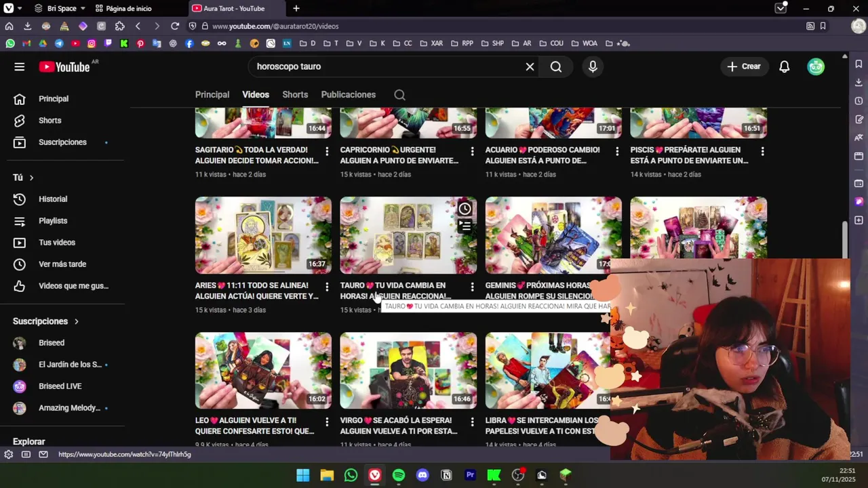This screenshot has height=488, width=868.
Task: Open Gmail bookmark icon
Action: click(26, 43)
